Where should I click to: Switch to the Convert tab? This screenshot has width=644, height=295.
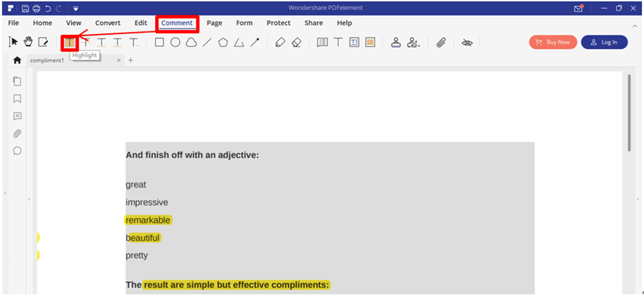coord(108,23)
